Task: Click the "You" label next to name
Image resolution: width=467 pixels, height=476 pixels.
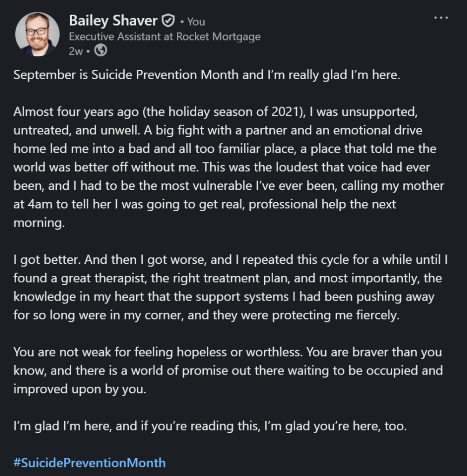Action: point(196,22)
